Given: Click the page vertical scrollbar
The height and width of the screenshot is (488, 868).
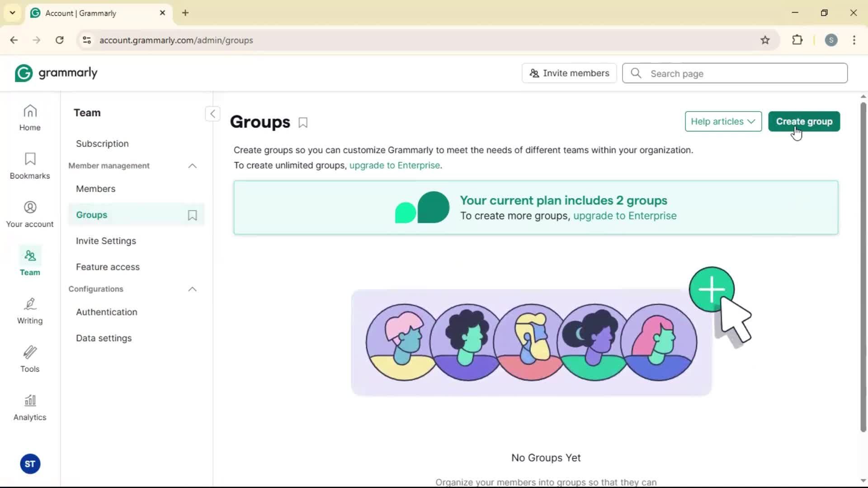Looking at the screenshot, I should (x=863, y=267).
